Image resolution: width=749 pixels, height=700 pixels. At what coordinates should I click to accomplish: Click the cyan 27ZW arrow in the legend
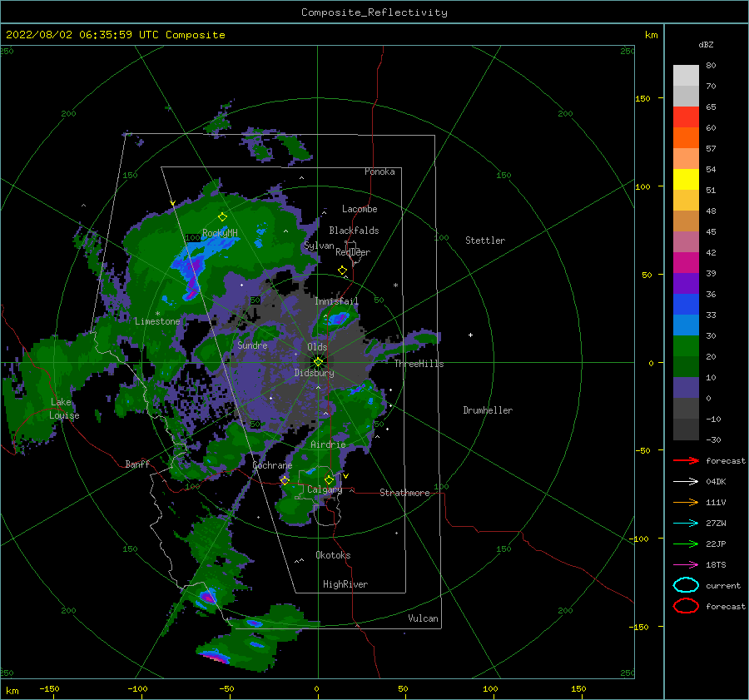point(686,524)
